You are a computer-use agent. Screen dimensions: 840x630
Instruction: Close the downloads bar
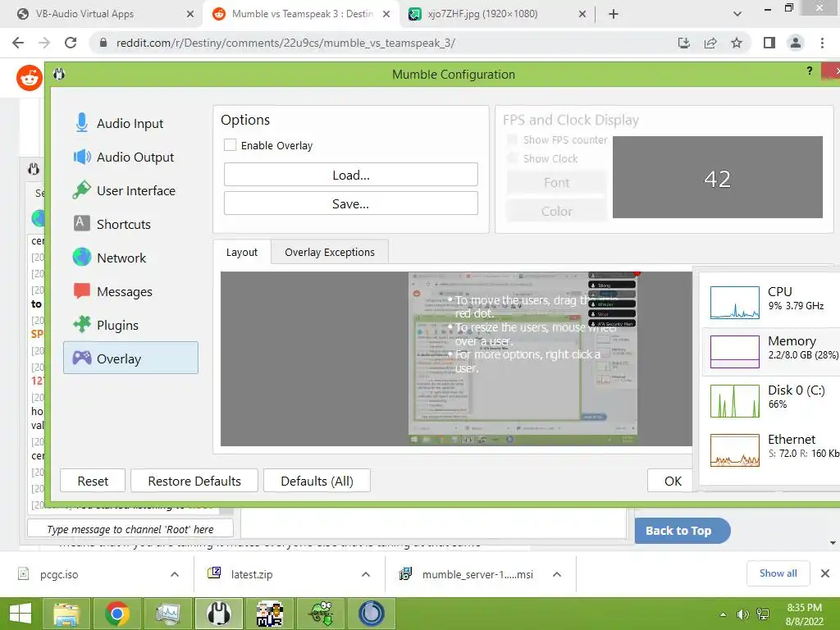point(825,573)
